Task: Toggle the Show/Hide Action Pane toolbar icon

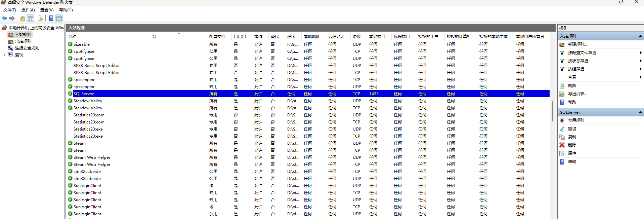Action: (59, 18)
